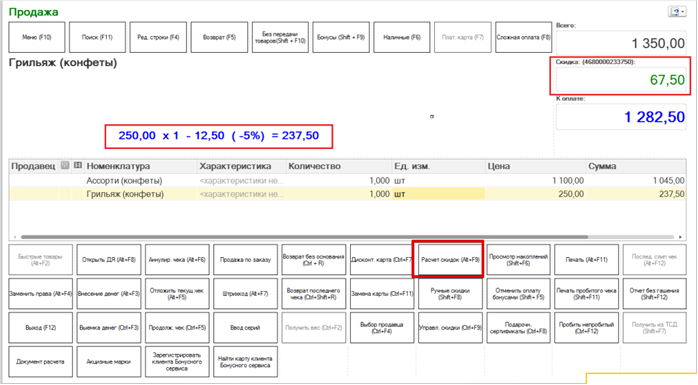Click Замена карты (Ctrl+F11)
The height and width of the screenshot is (385, 698).
click(x=381, y=294)
